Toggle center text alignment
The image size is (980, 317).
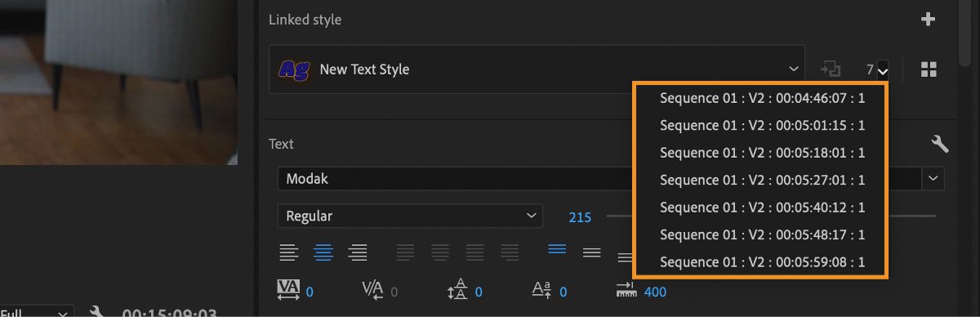(x=323, y=252)
